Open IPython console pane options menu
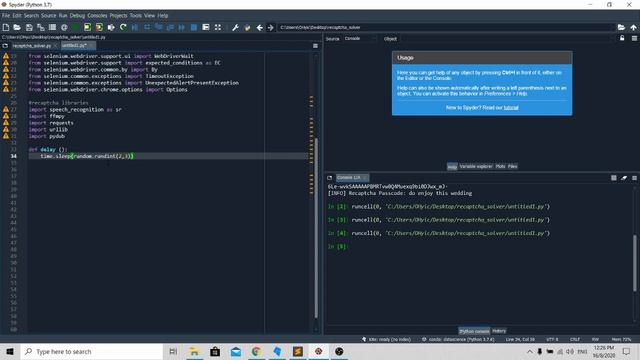The width and height of the screenshot is (640, 360). coord(634,178)
